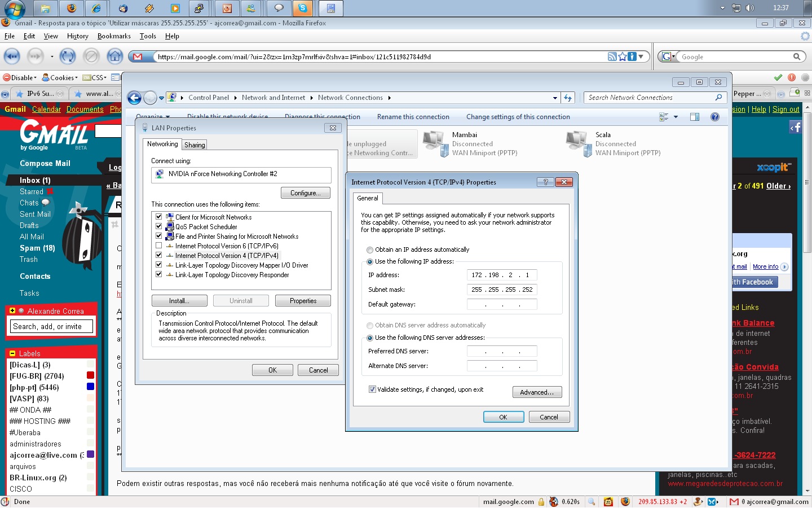Toggle File and Printer Sharing for Microsoft Networks

coord(159,236)
